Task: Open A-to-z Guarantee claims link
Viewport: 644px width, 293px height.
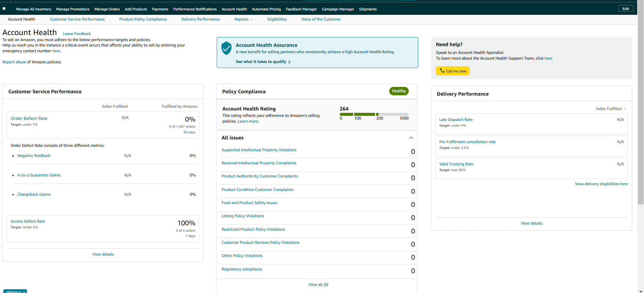Action: click(x=39, y=175)
